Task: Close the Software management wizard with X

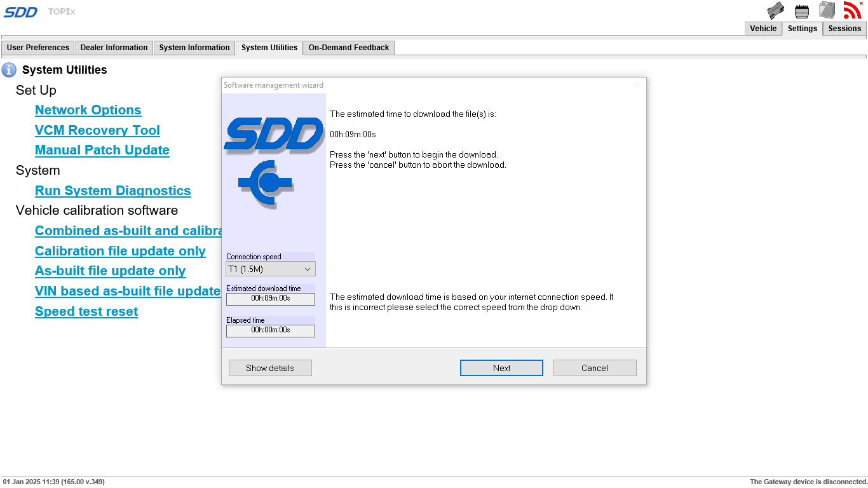Action: 637,85
